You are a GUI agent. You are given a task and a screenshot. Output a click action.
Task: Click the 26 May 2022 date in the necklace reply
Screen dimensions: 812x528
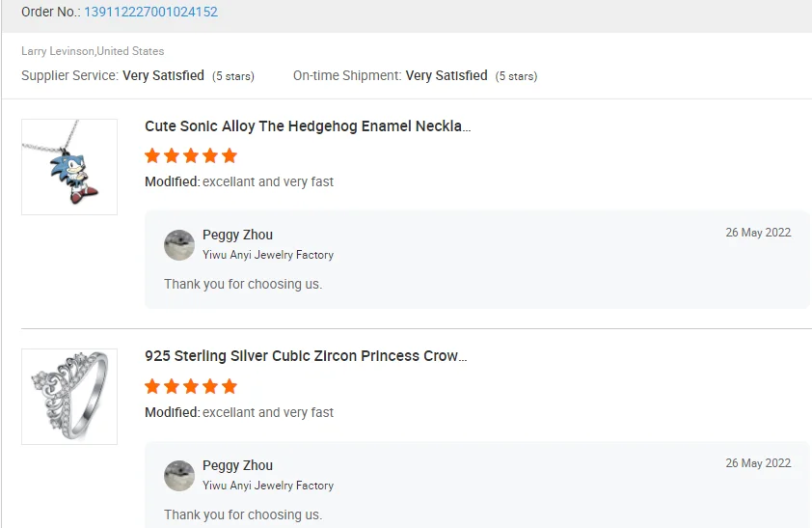[x=758, y=233]
